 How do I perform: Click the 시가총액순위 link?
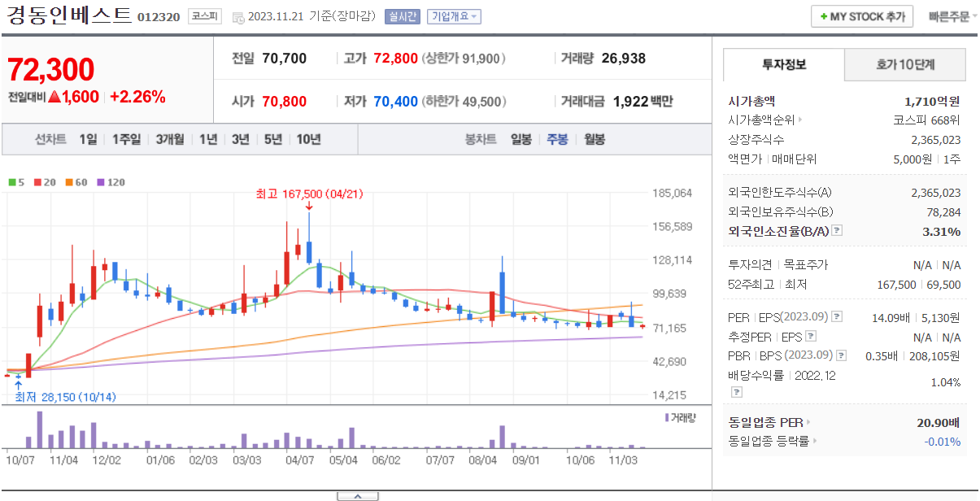pos(762,120)
